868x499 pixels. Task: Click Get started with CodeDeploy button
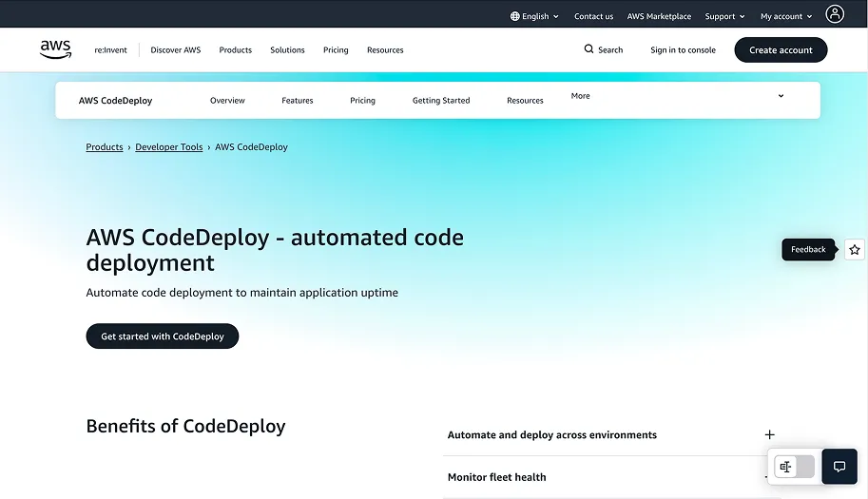(x=163, y=336)
